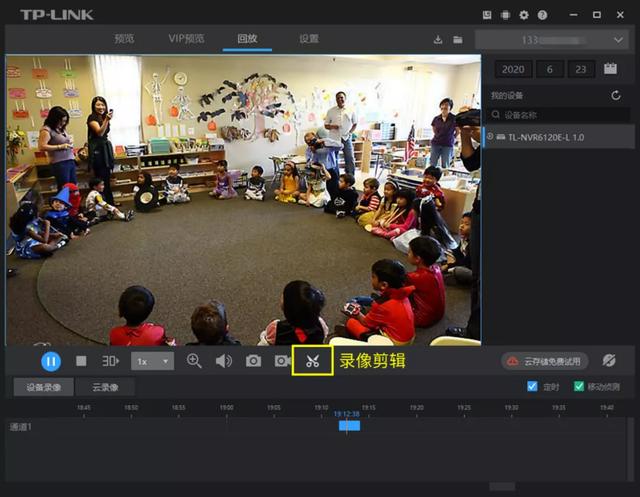
Task: Select the TL-NVR6120E-L 1.0 device
Action: (559, 137)
